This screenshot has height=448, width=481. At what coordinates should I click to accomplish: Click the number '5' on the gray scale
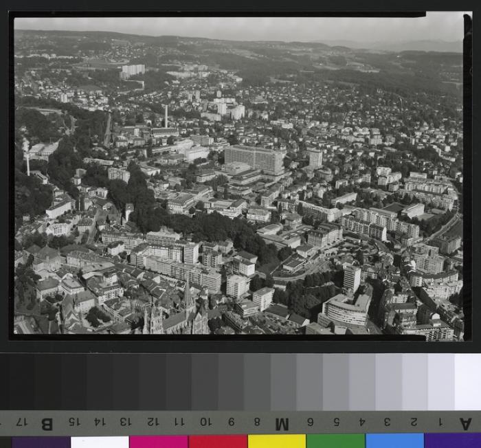pyautogui.click(x=336, y=422)
